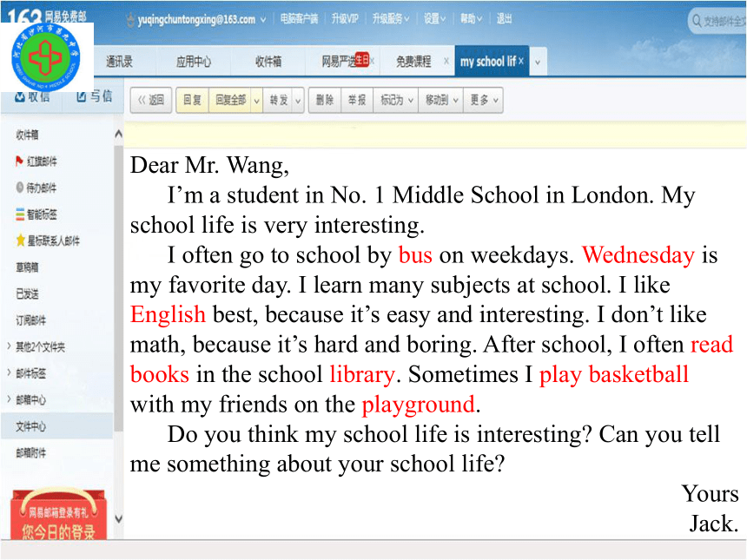The width and height of the screenshot is (747, 560).
Task: Click the red login reward banner
Action: [x=58, y=514]
